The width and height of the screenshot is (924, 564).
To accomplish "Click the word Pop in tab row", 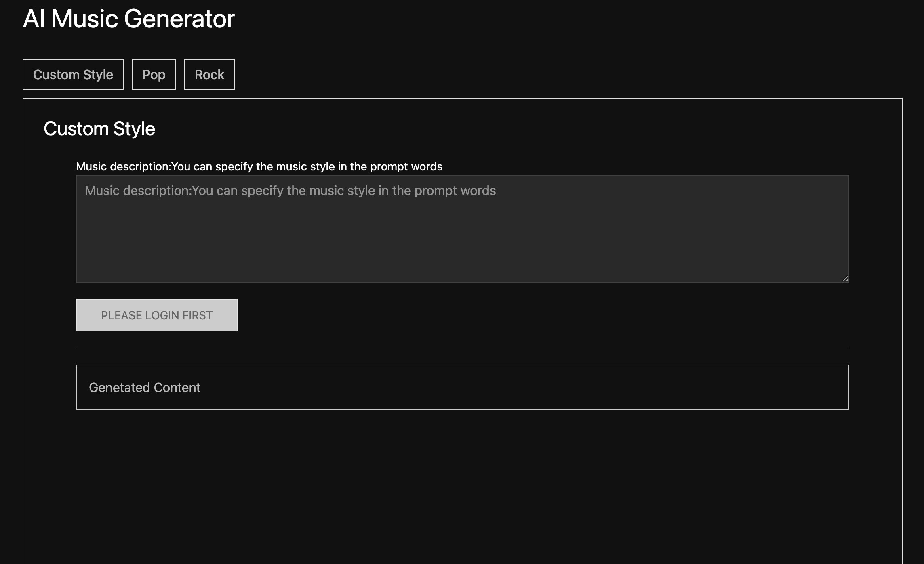I will [x=154, y=75].
